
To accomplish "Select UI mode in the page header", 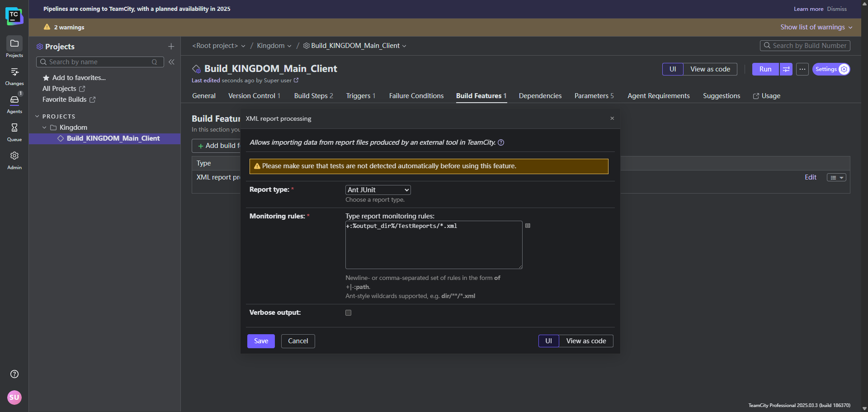I will pyautogui.click(x=673, y=69).
